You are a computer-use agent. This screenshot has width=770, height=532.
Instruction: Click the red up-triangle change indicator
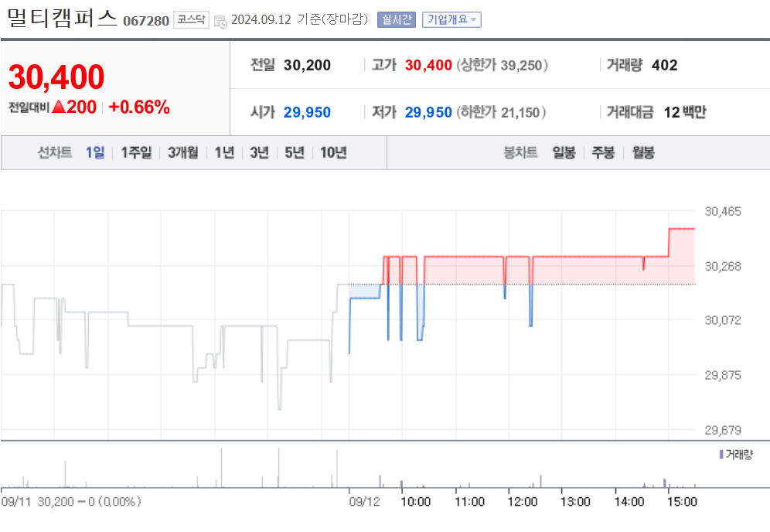coord(59,107)
